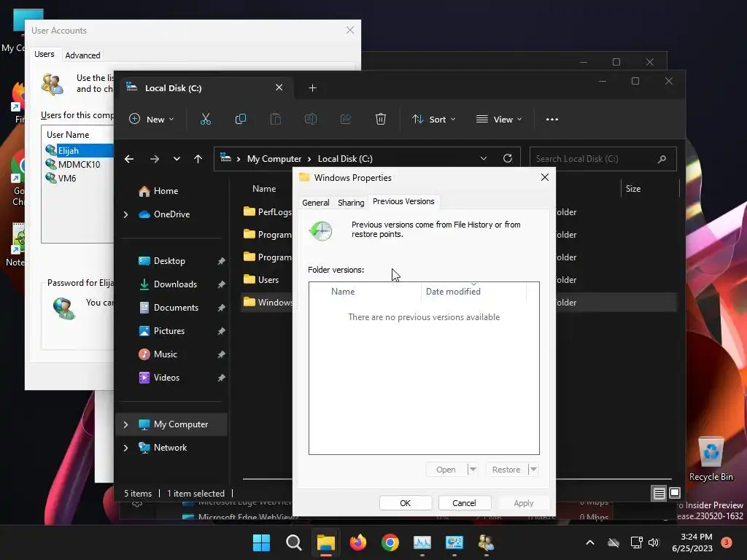Switch to details view icon in status bar
The image size is (747, 560).
[x=659, y=494]
